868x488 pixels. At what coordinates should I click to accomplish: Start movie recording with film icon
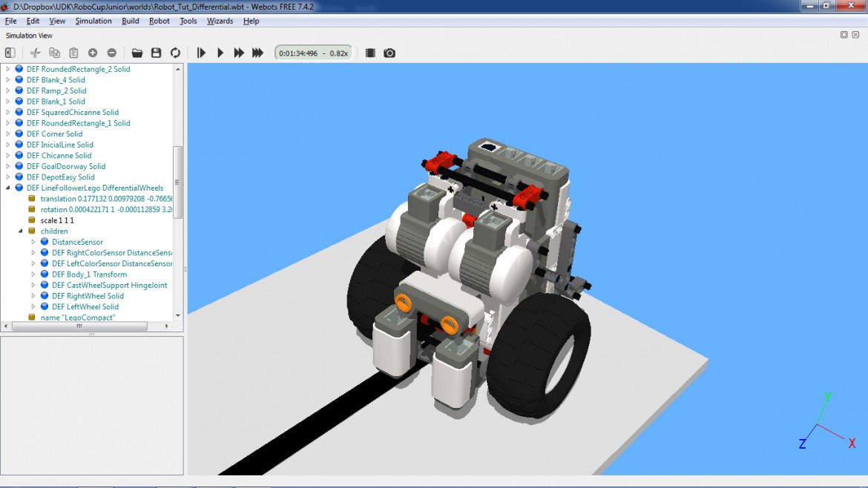pyautogui.click(x=370, y=53)
